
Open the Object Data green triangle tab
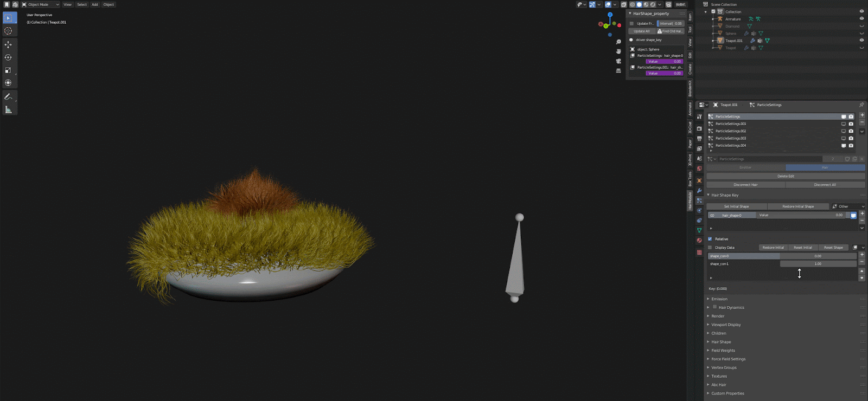(x=699, y=230)
